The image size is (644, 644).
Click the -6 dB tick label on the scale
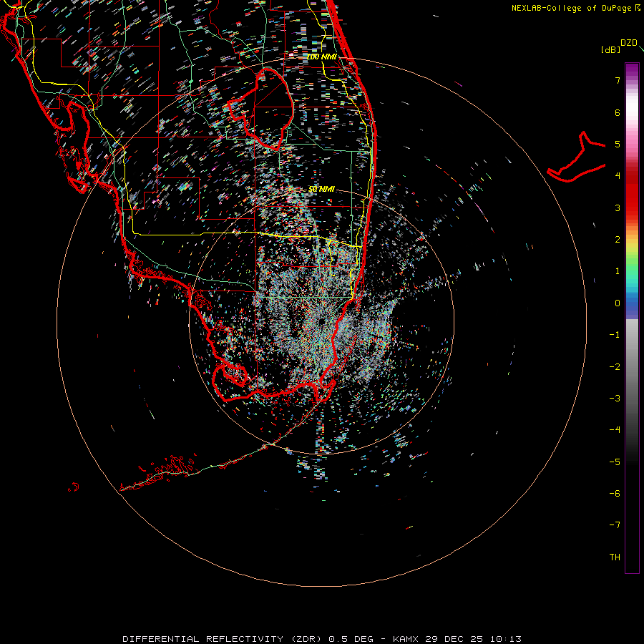click(x=615, y=494)
